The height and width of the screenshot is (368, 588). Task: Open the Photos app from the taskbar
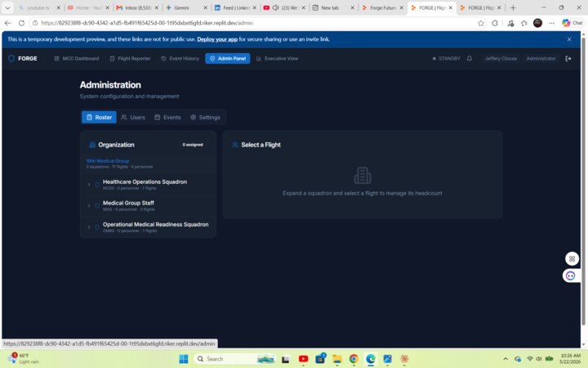pos(387,359)
